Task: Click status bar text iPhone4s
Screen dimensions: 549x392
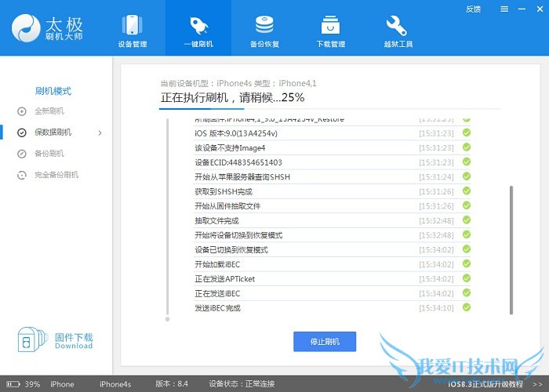Action: tap(115, 384)
